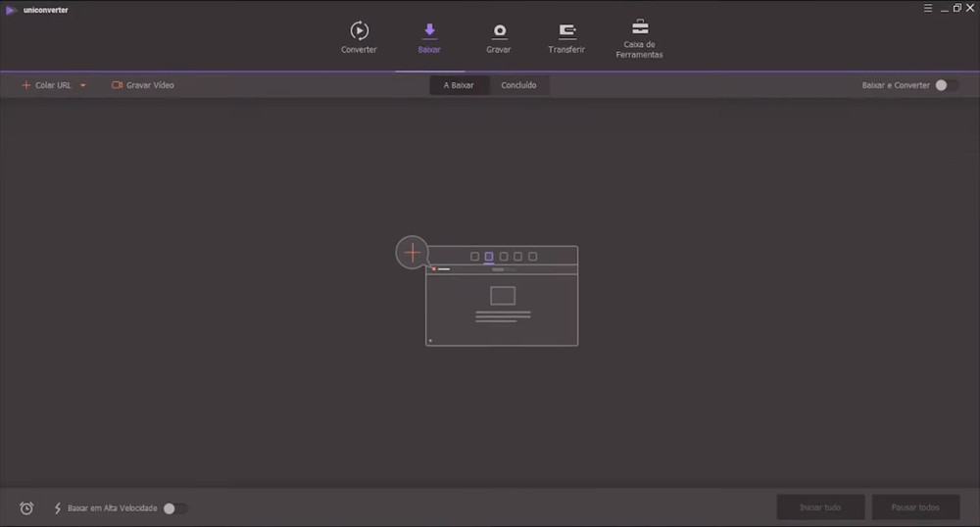Expand the Colar URL dropdown arrow
The width and height of the screenshot is (980, 527).
click(x=83, y=85)
